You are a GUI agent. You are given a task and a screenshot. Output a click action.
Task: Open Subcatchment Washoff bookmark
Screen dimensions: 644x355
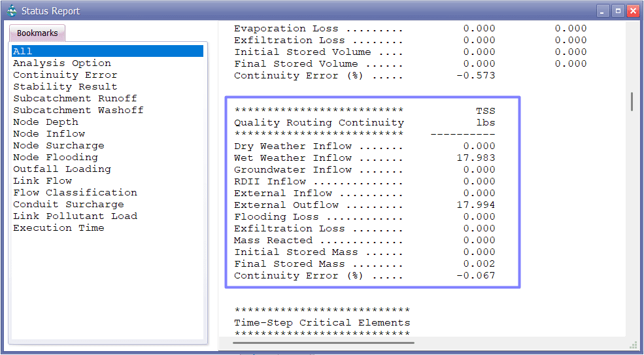(78, 110)
